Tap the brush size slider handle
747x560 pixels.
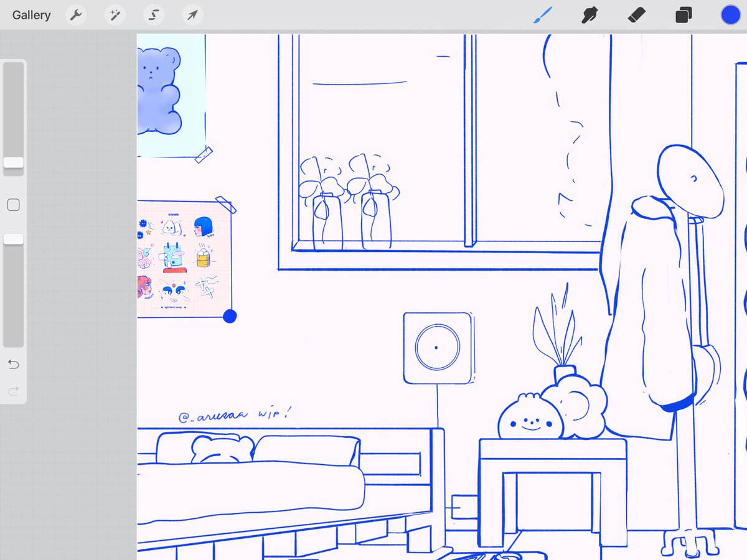point(13,163)
